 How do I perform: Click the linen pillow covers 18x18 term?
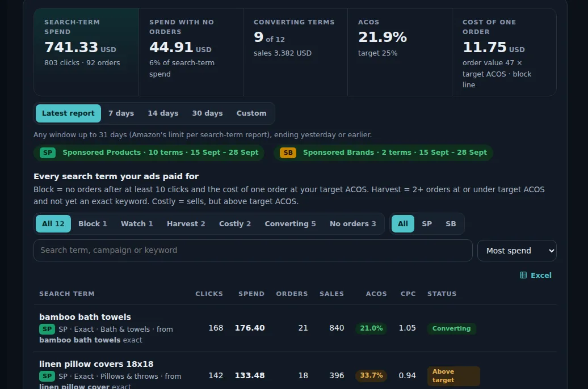pyautogui.click(x=96, y=364)
